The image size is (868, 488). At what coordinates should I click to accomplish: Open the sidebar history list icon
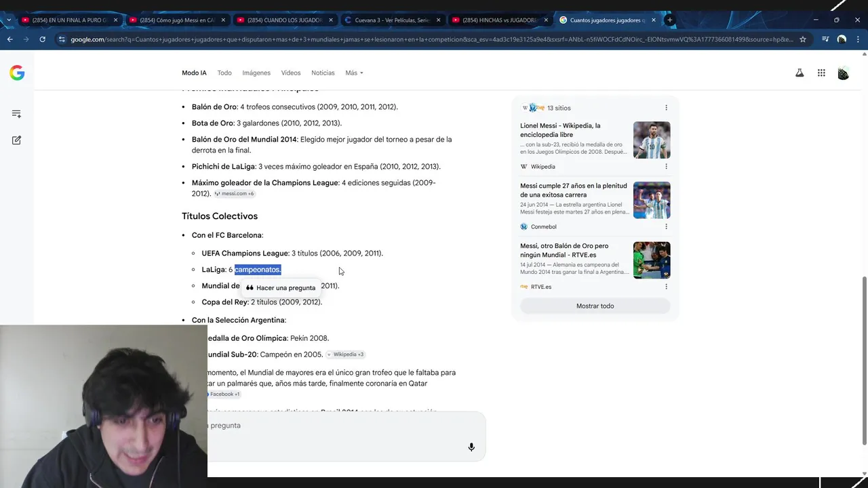(x=16, y=114)
